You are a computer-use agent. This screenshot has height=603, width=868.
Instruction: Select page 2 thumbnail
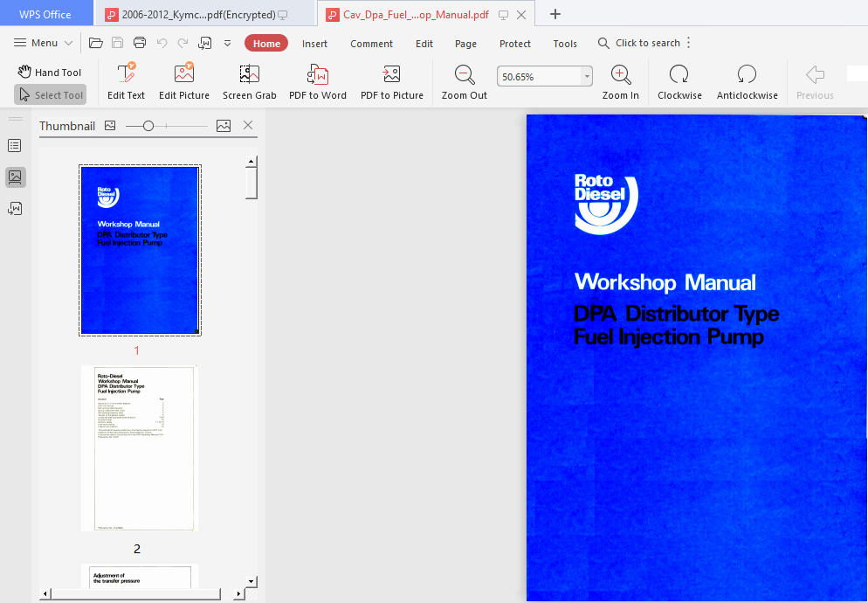pyautogui.click(x=140, y=448)
